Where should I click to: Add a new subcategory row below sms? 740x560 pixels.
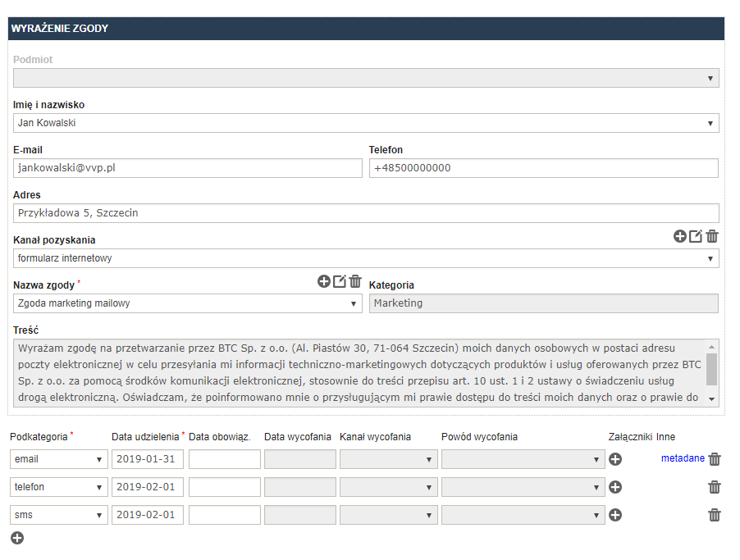point(17,538)
